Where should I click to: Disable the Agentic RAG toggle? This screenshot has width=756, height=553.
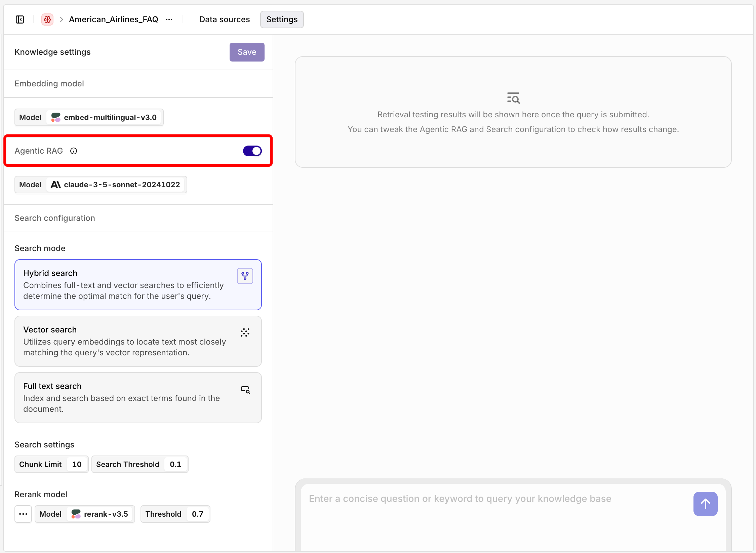(252, 151)
